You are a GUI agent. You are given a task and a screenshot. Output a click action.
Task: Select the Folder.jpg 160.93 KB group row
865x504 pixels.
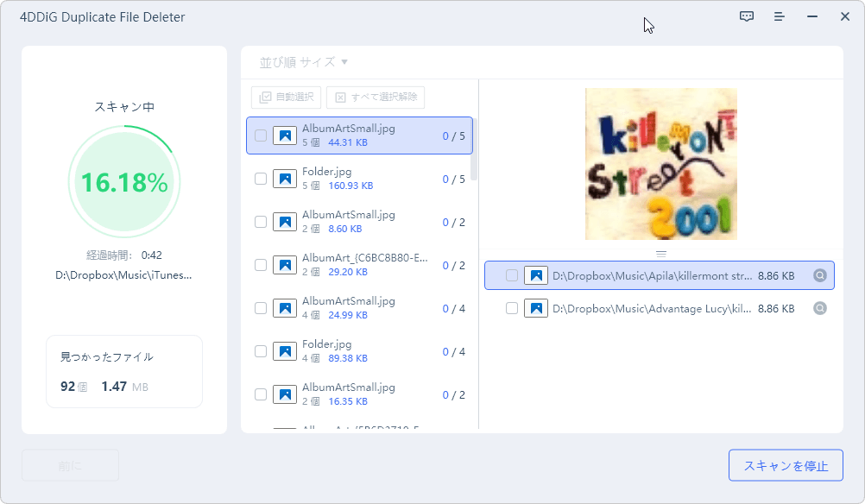(359, 179)
